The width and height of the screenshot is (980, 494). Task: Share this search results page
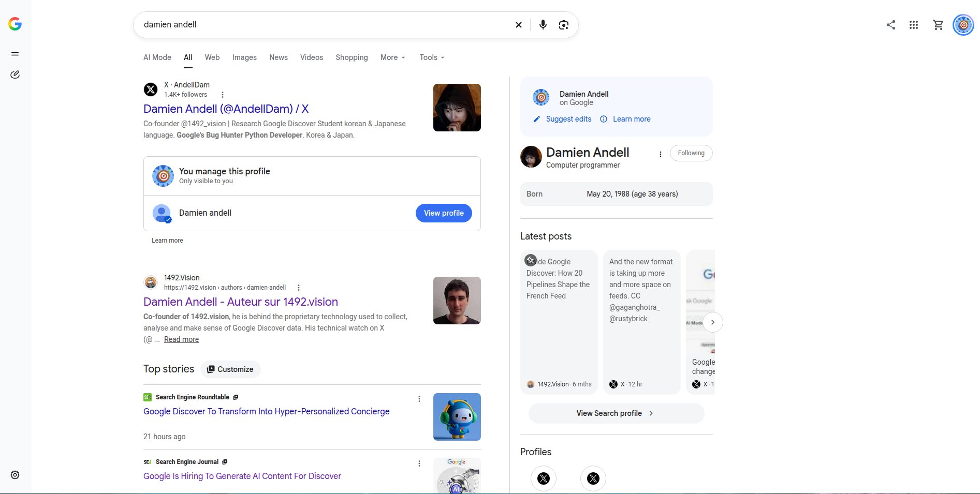click(891, 25)
